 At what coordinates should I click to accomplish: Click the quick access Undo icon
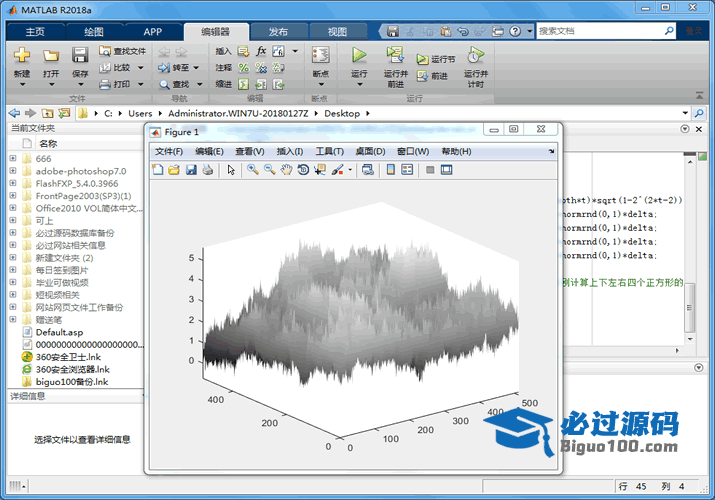[463, 31]
